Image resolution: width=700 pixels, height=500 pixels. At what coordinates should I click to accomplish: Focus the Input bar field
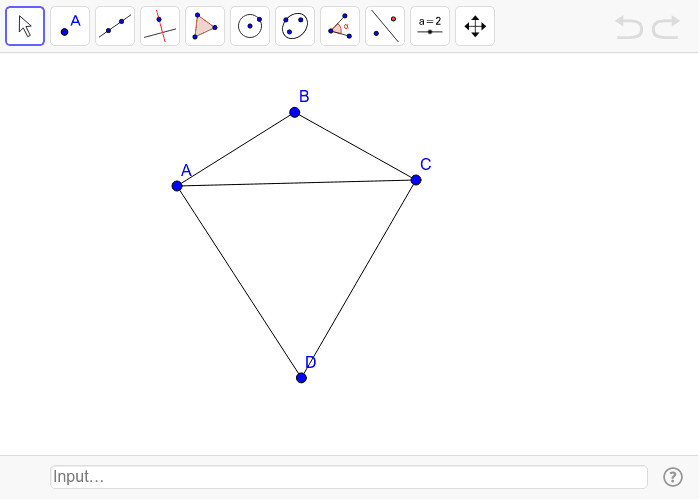[349, 477]
